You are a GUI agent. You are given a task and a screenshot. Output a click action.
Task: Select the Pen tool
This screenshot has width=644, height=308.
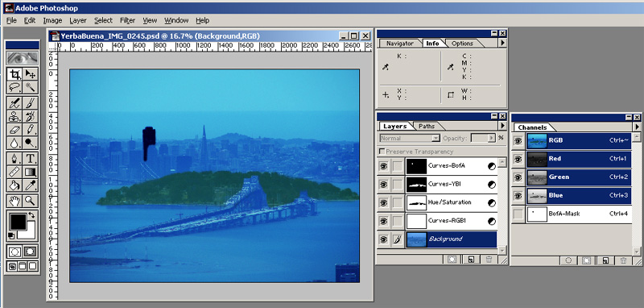[15, 159]
